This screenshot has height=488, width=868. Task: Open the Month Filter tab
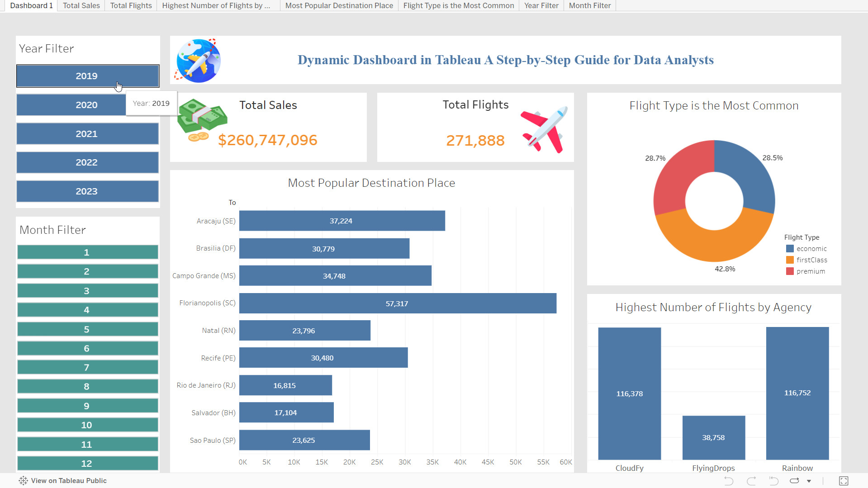click(589, 5)
